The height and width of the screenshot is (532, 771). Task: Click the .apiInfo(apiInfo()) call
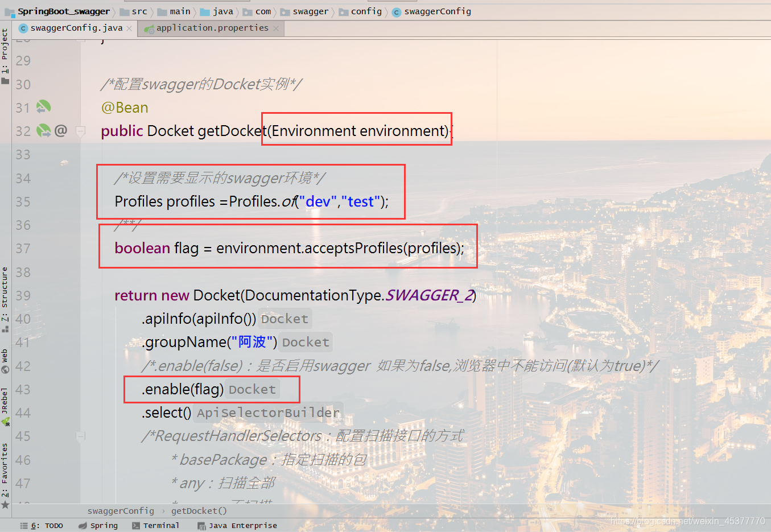pos(199,319)
